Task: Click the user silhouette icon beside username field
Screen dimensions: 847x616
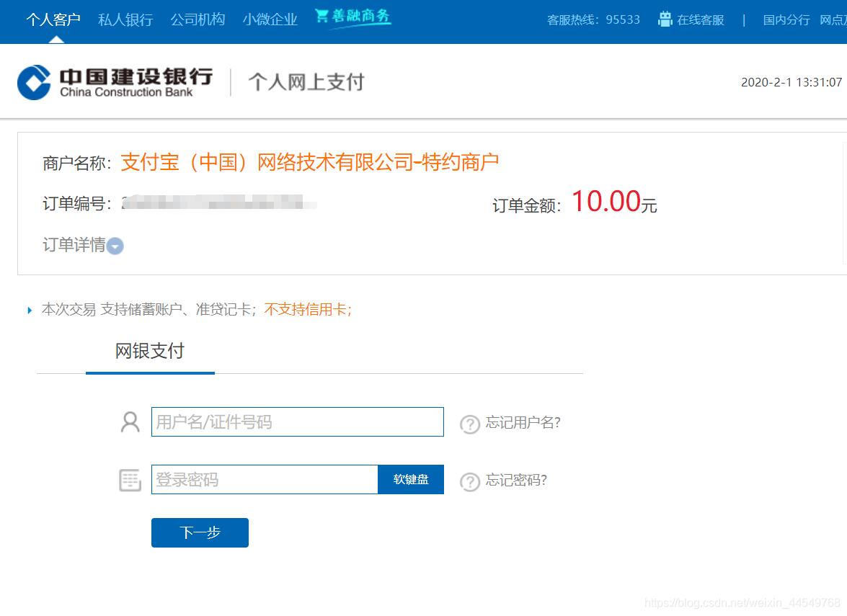Action: point(130,422)
